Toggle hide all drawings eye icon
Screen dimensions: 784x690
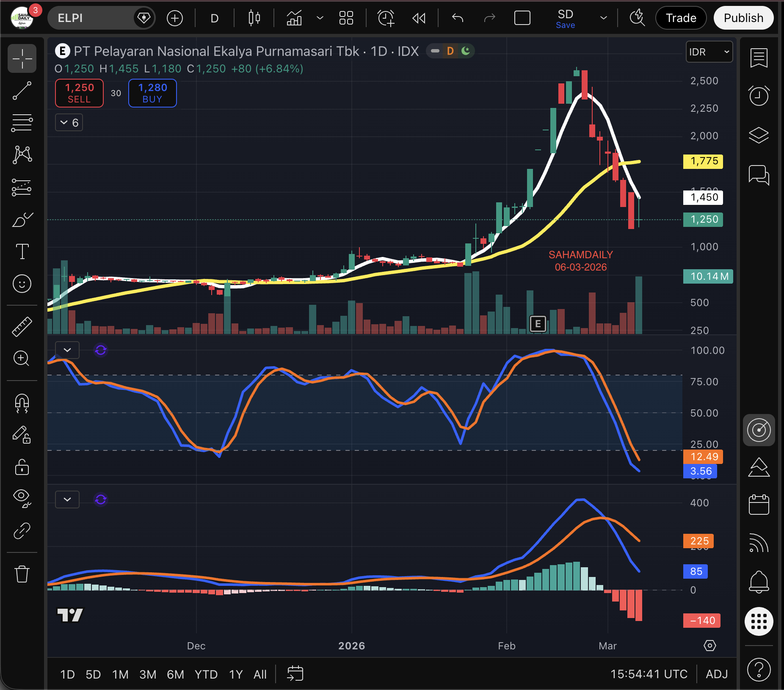(x=22, y=498)
